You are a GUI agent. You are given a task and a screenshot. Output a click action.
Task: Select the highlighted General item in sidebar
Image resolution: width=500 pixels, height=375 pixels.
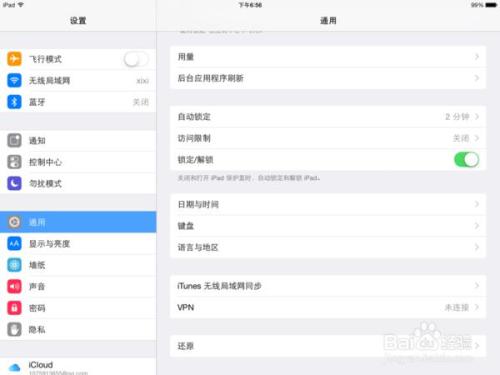pos(78,222)
